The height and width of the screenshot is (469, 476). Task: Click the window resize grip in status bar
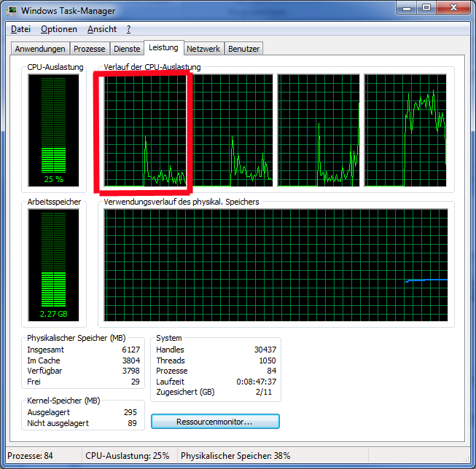466,460
